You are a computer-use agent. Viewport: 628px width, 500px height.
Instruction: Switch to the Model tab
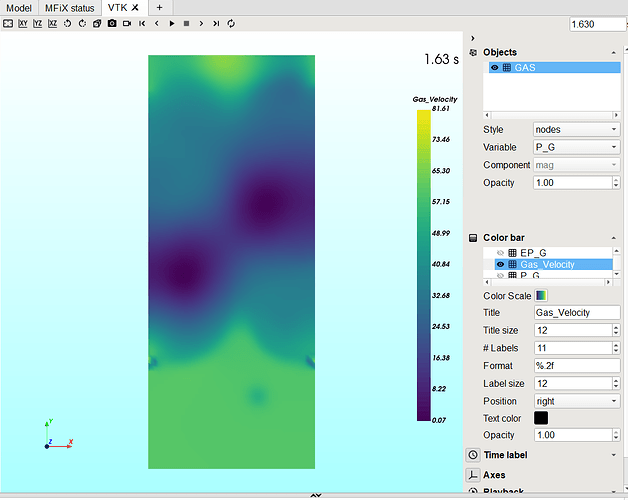coord(19,8)
